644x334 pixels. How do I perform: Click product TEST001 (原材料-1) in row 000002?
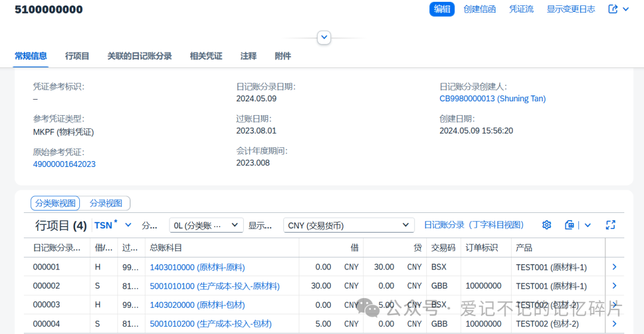point(551,286)
